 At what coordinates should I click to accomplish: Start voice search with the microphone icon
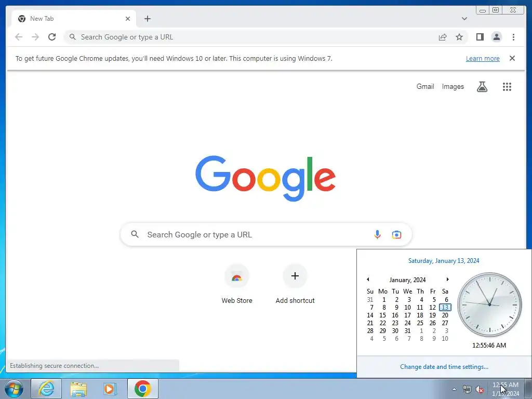pos(377,234)
